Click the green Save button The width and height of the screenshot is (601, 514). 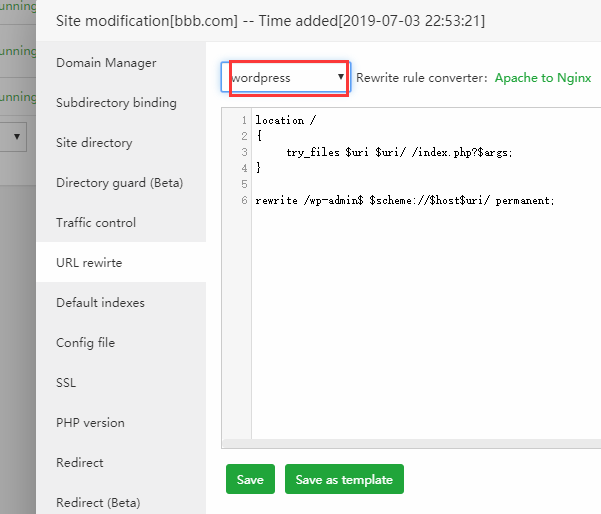point(250,480)
